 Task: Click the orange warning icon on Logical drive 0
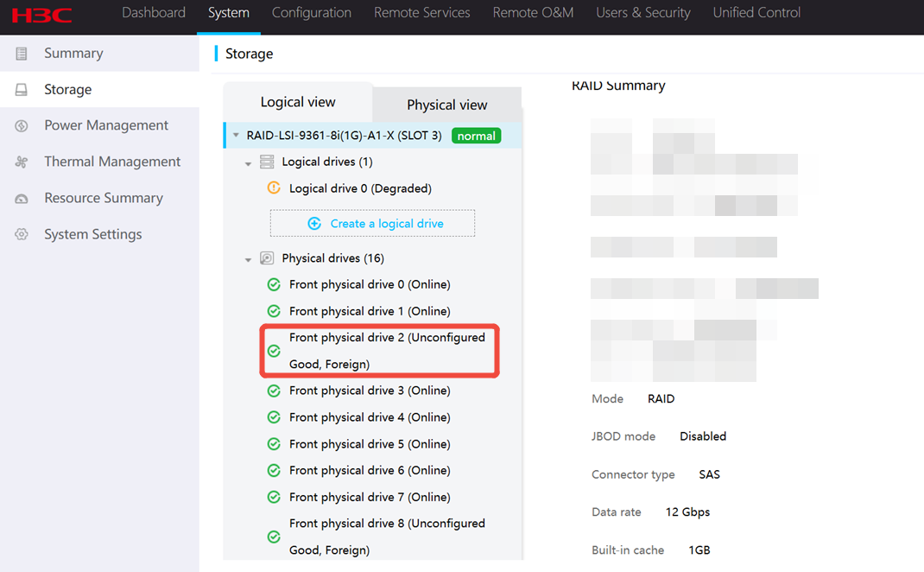(274, 188)
